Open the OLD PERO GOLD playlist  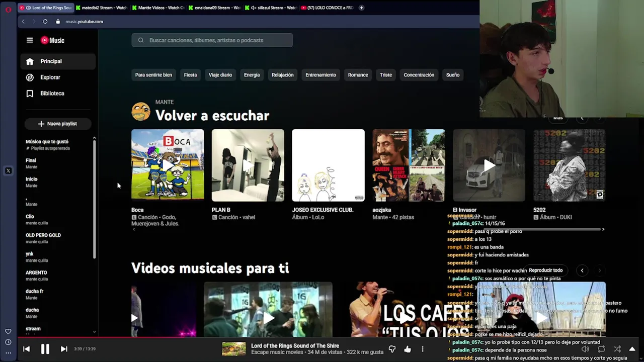tap(57, 238)
